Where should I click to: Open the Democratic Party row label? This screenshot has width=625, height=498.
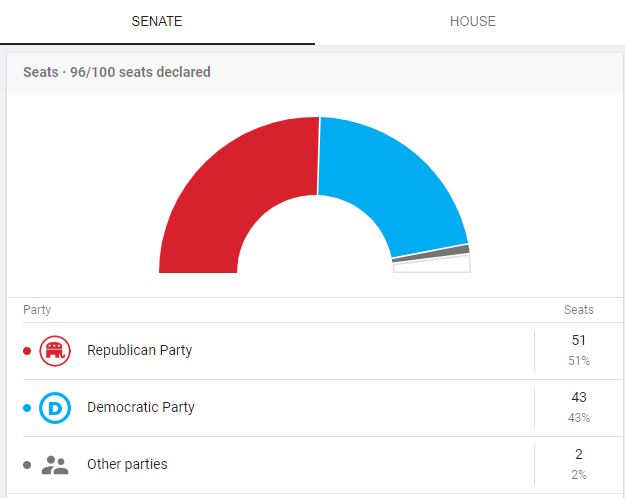coord(141,407)
